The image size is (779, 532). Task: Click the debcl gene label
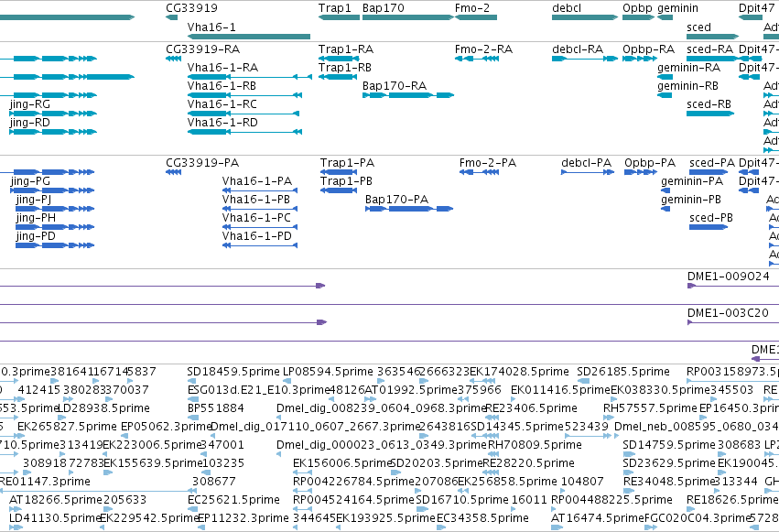[567, 8]
